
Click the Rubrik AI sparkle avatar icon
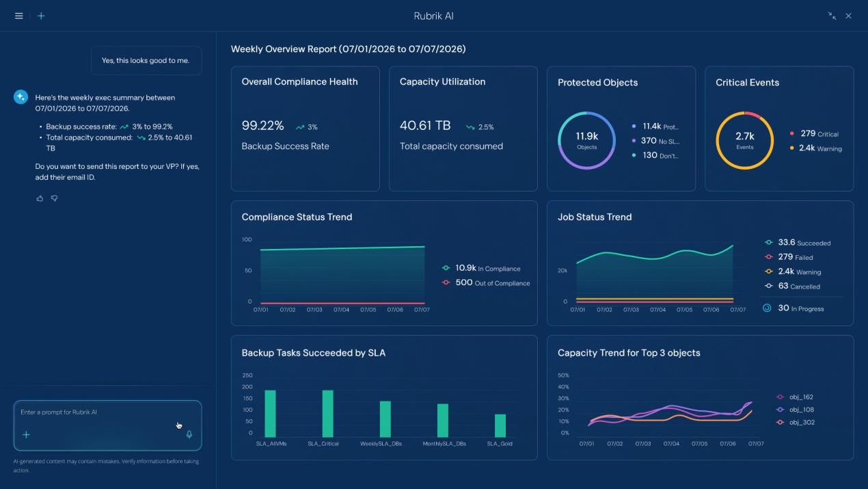pyautogui.click(x=21, y=97)
